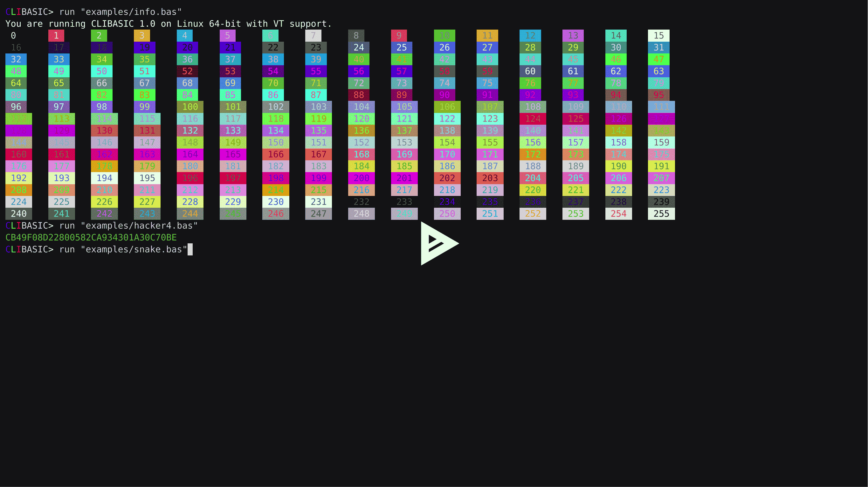Click the text 'run "examples/hacker4.bas"'
The width and height of the screenshot is (868, 487).
point(129,226)
